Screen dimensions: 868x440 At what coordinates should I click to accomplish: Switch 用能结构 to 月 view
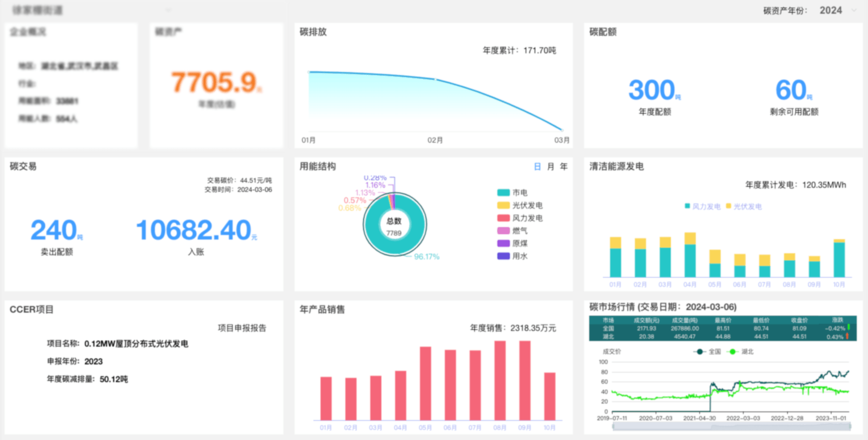(551, 166)
